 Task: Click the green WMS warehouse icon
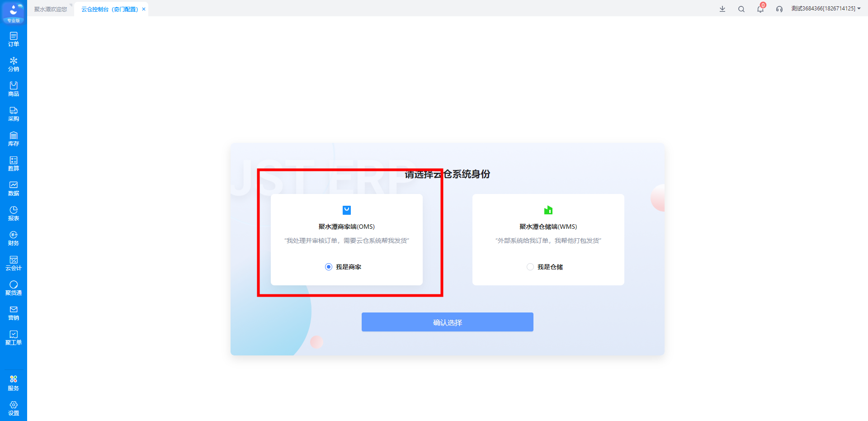click(x=548, y=210)
